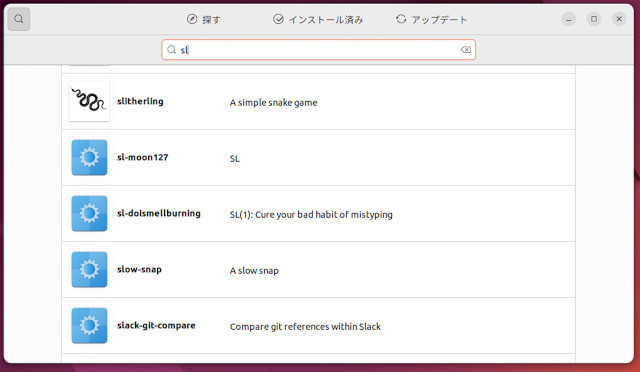The height and width of the screenshot is (372, 640).
Task: Open the 探す explore tab
Action: coord(204,19)
